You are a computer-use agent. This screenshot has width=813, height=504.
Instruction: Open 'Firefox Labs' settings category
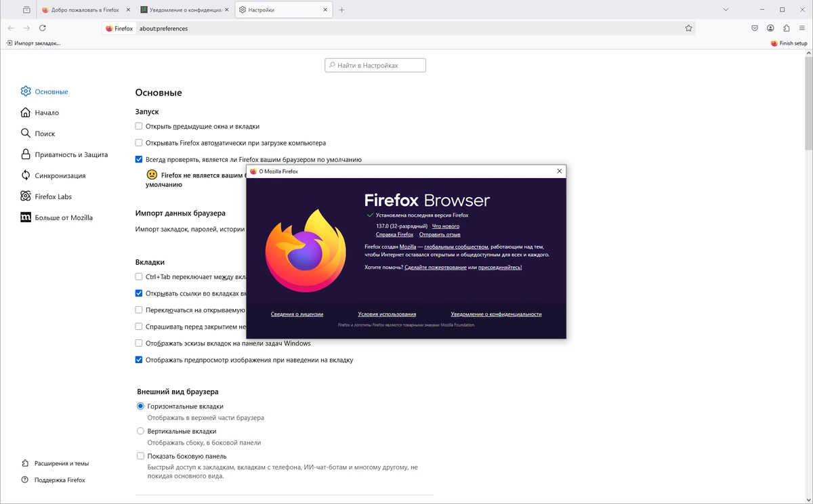pos(46,196)
